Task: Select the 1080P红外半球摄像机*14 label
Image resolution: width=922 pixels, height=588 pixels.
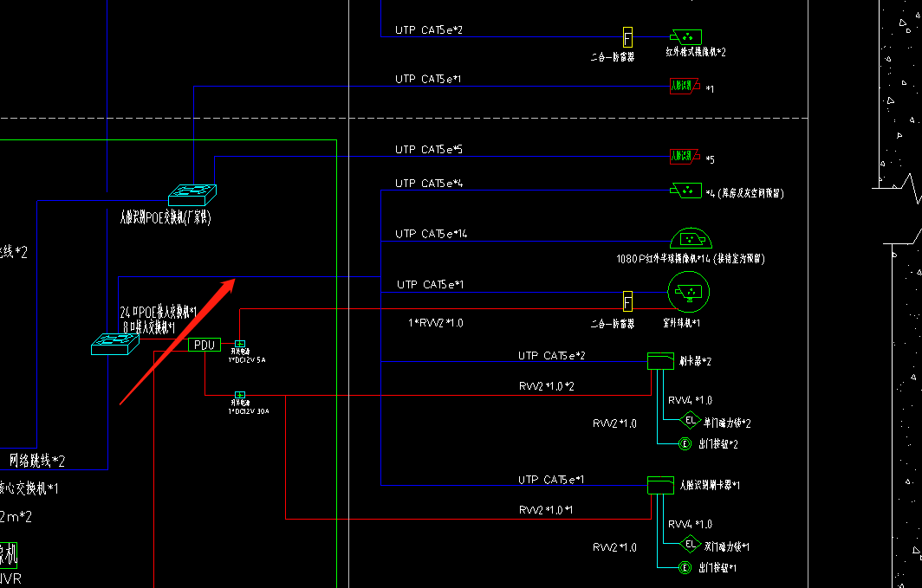Action: click(691, 258)
